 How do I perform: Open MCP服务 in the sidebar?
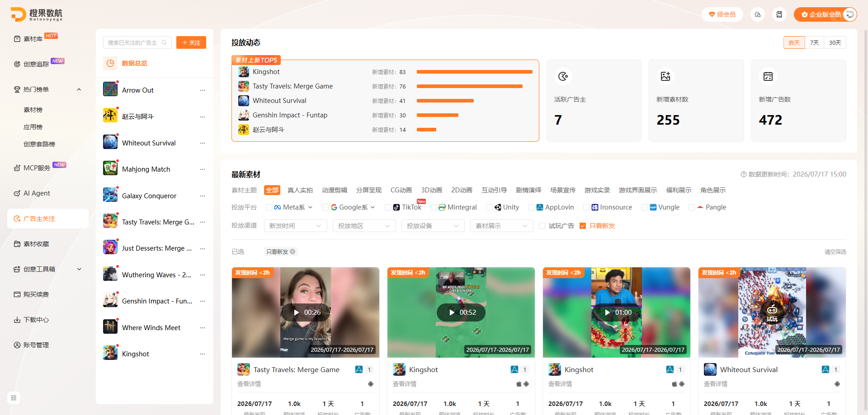pyautogui.click(x=37, y=168)
